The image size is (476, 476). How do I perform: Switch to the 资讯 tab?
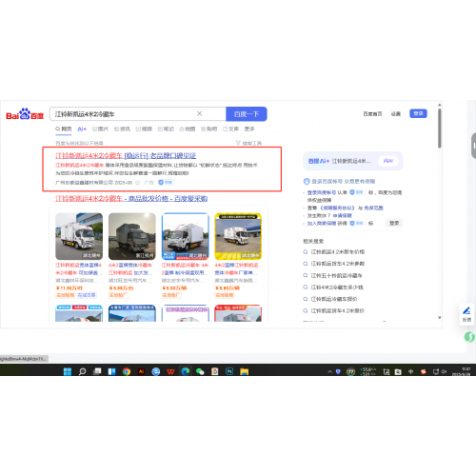tap(122, 129)
